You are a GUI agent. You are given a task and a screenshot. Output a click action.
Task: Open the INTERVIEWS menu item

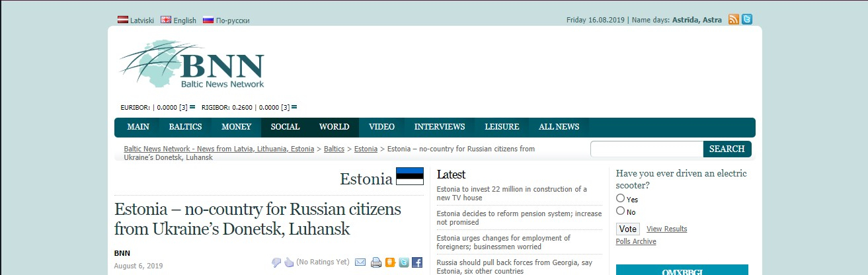440,127
